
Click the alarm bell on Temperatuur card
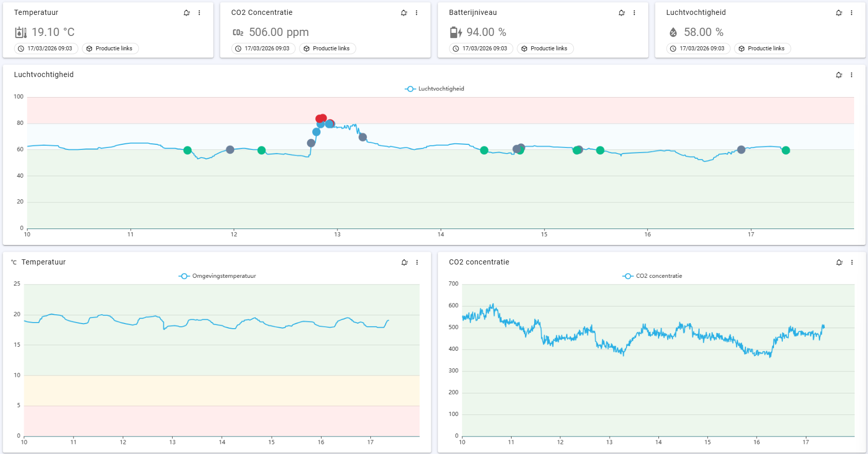tap(187, 13)
